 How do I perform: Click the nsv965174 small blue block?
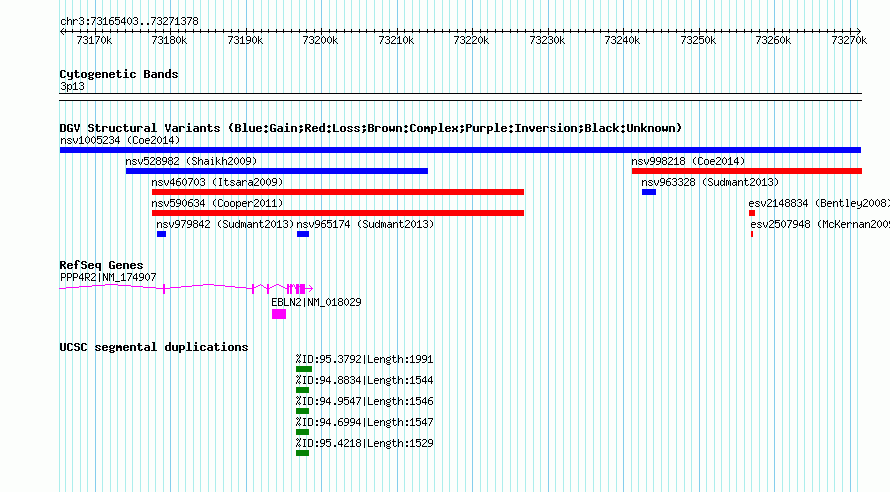[303, 234]
